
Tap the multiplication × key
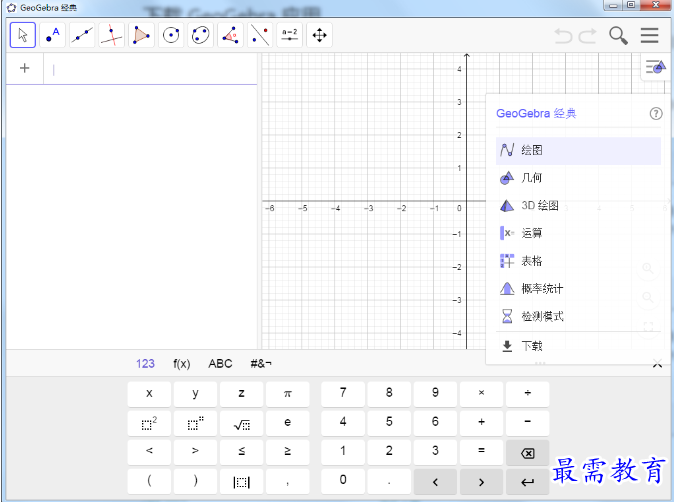(x=481, y=394)
